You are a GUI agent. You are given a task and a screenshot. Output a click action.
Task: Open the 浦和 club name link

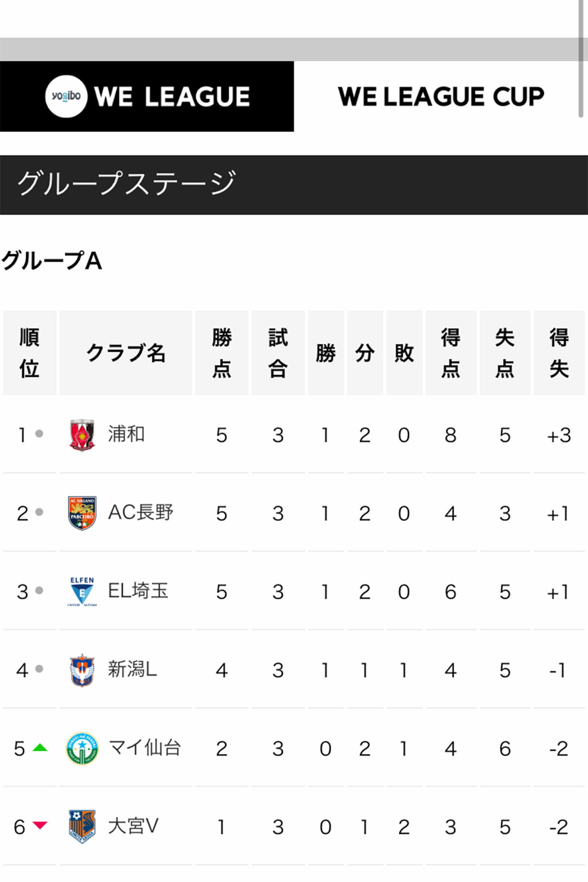click(x=126, y=434)
